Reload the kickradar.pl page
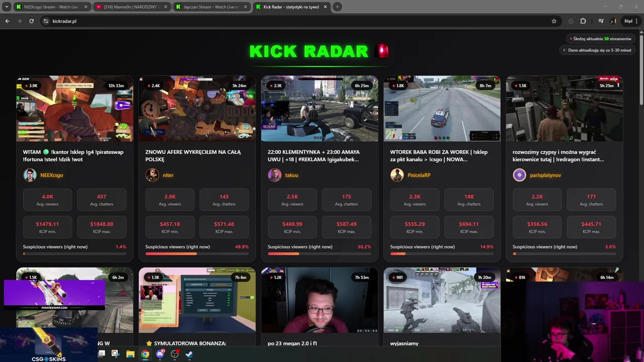The height and width of the screenshot is (362, 644). tap(31, 21)
